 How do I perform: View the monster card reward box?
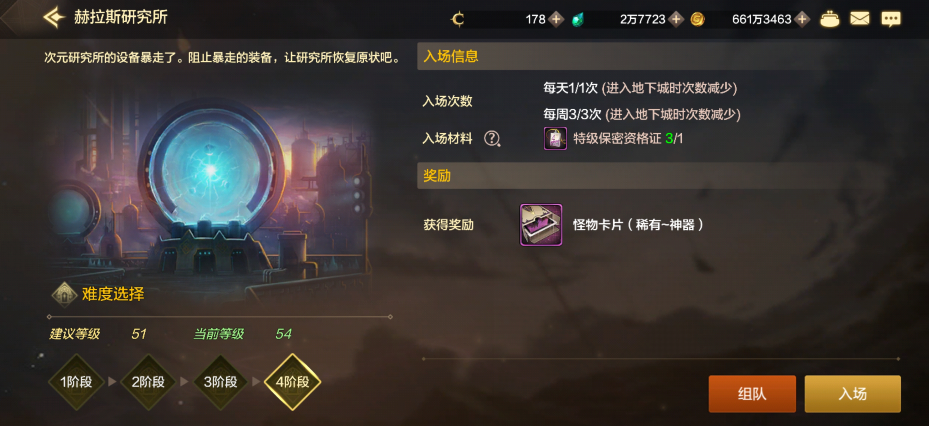[x=541, y=225]
